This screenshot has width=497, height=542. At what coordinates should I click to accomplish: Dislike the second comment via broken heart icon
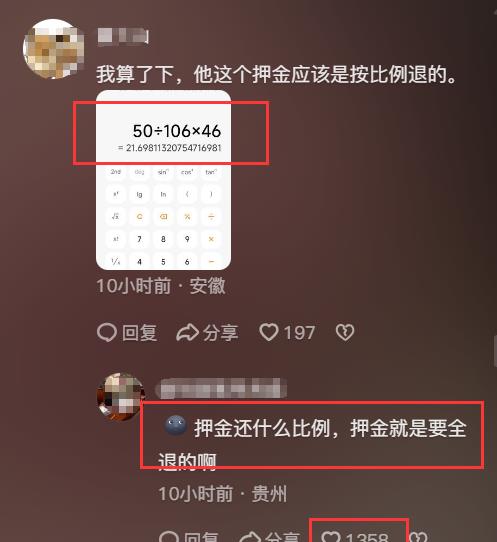pos(419,537)
